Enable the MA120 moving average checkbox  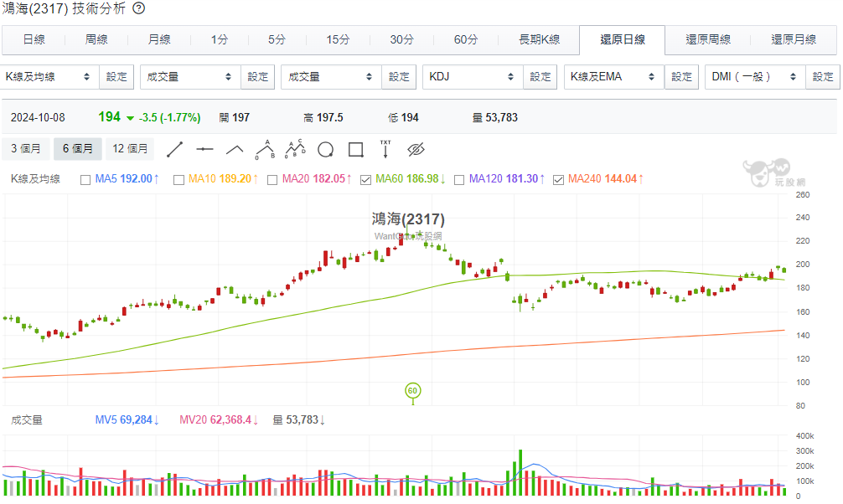(x=459, y=179)
